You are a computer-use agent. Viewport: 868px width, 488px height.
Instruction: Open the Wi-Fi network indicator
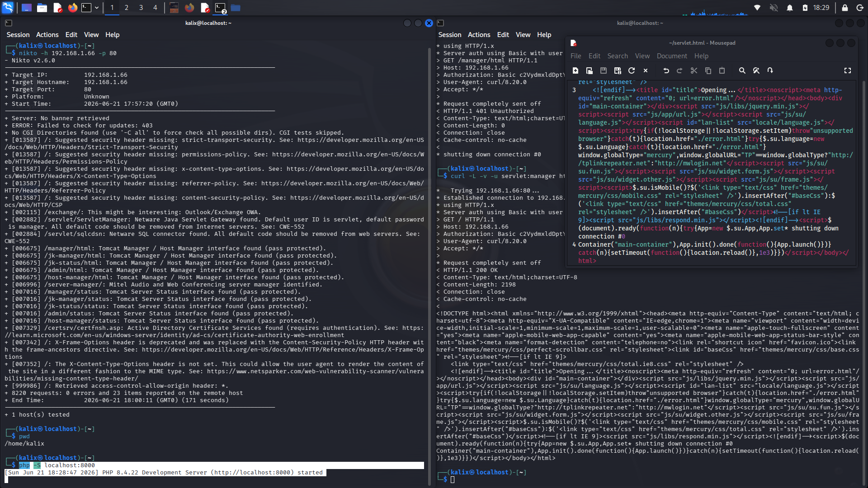click(x=757, y=8)
